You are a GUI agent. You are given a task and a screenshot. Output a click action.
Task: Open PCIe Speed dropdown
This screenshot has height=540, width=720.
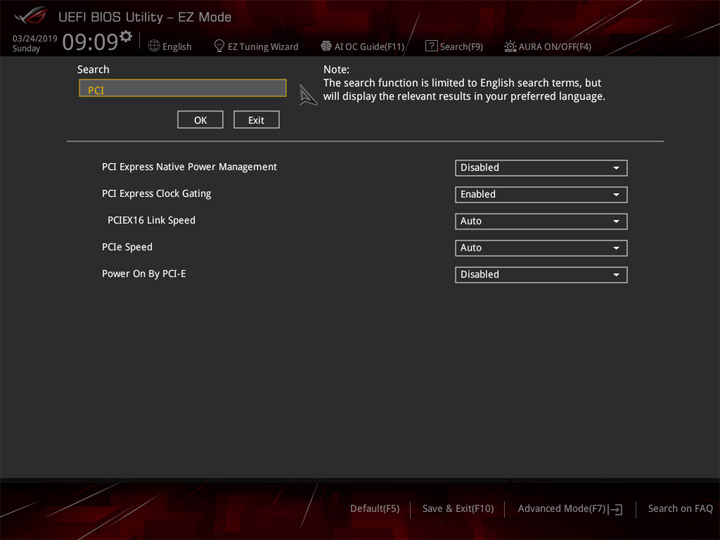point(541,248)
